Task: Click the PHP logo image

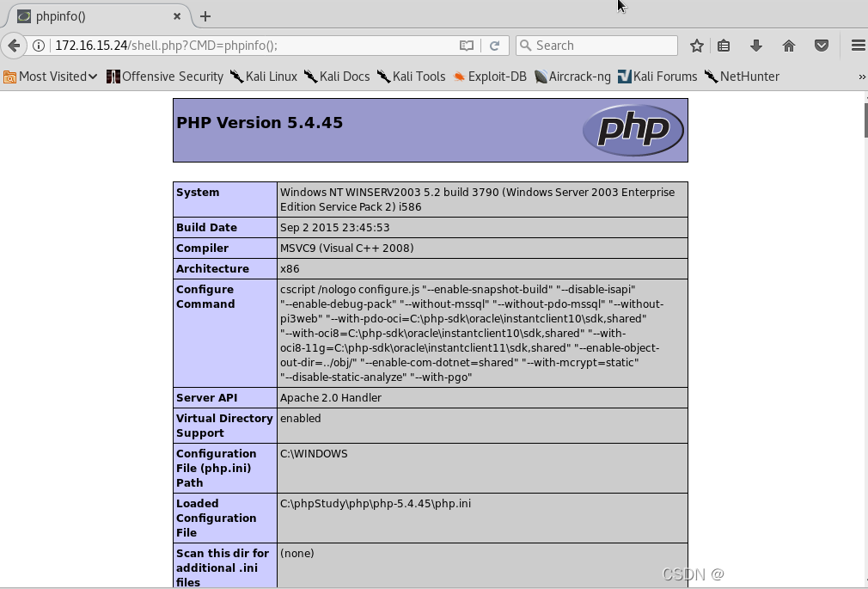Action: click(x=633, y=130)
